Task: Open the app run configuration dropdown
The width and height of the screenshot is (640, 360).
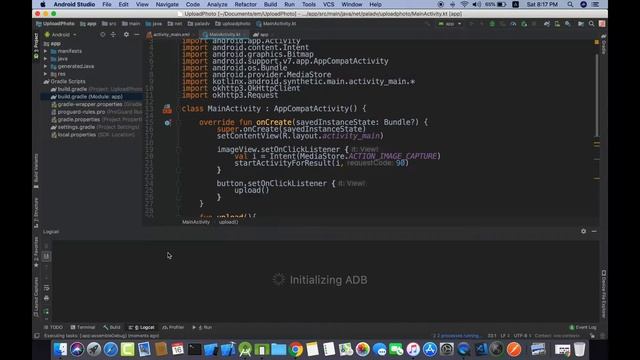Action: 449,24
